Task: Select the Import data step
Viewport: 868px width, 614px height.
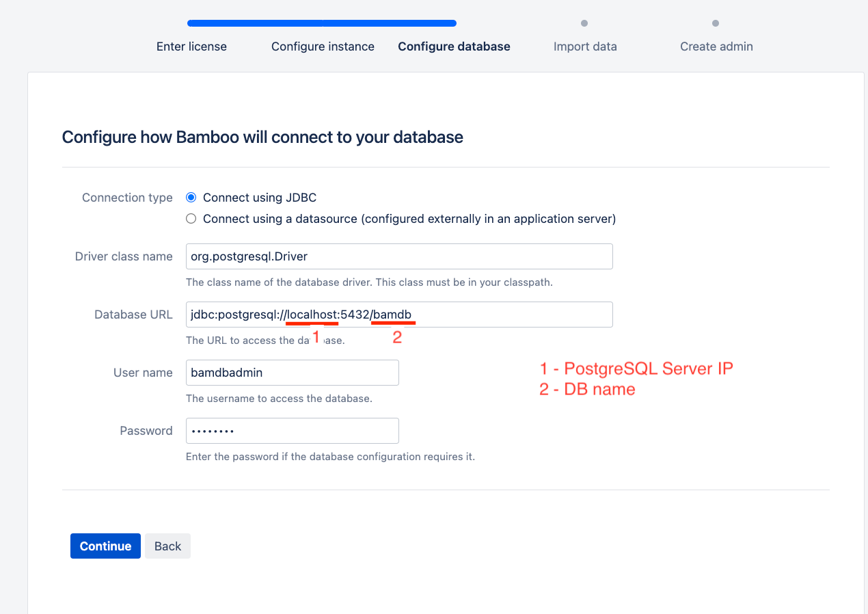Action: click(585, 46)
